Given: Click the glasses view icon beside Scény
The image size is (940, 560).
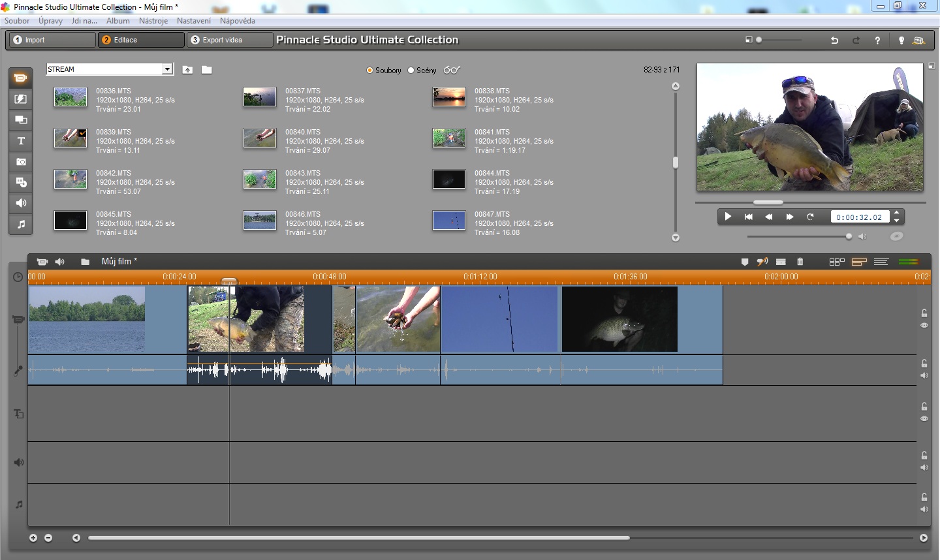Looking at the screenshot, I should [452, 70].
